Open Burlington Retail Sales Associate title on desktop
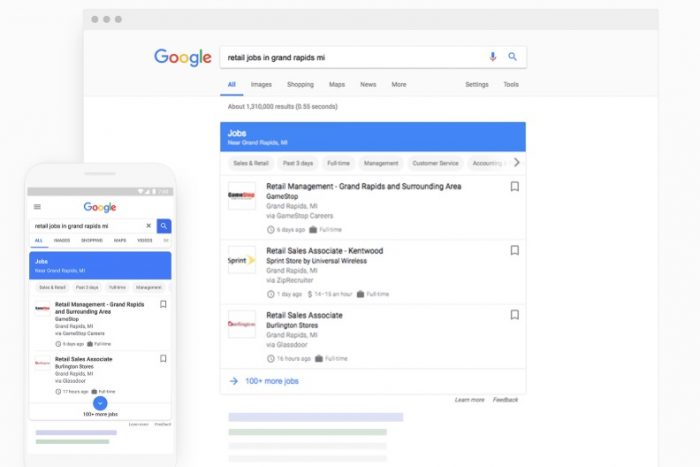The width and height of the screenshot is (700, 467). 304,315
